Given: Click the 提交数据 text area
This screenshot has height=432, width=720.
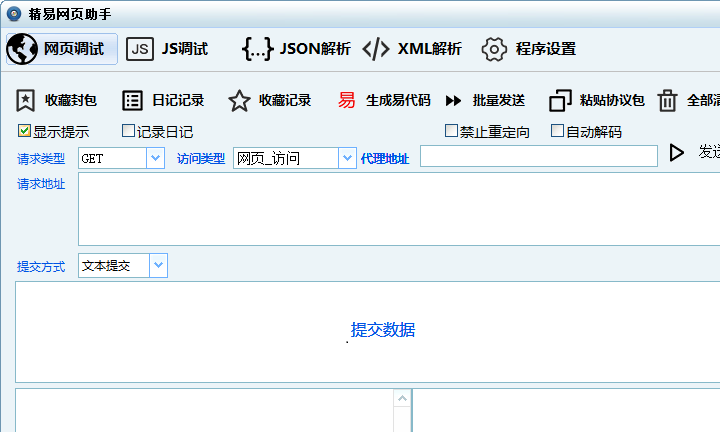Looking at the screenshot, I should pyautogui.click(x=368, y=332).
